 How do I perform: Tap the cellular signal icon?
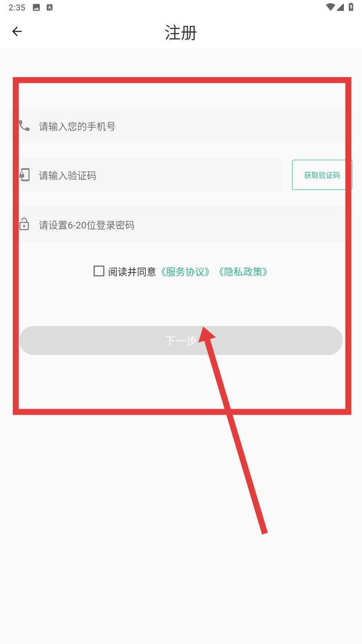[x=340, y=7]
